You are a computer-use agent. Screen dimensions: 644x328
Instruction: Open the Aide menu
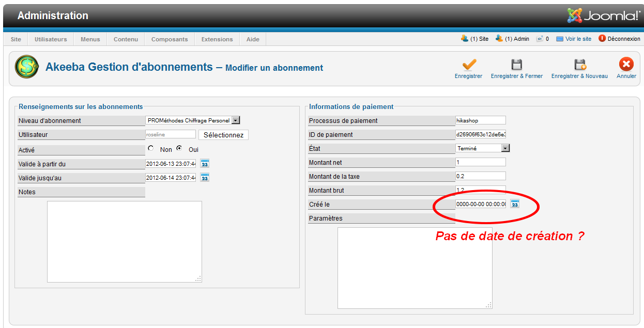click(253, 39)
